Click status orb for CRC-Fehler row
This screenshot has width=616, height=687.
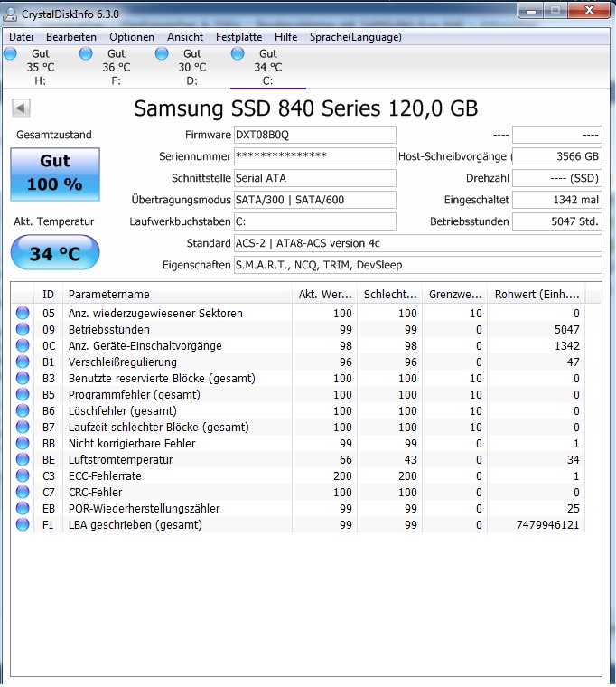click(23, 492)
